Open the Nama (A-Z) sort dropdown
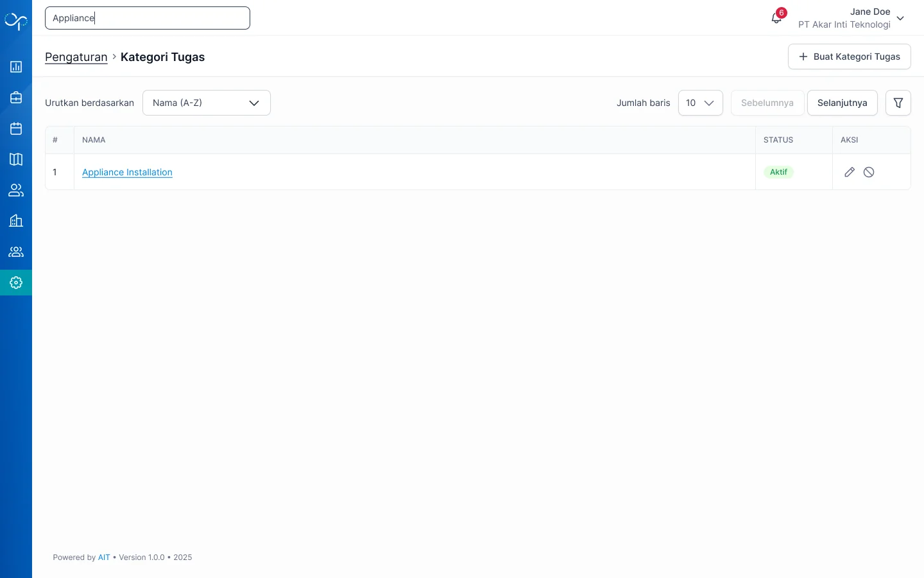Image resolution: width=924 pixels, height=578 pixels. [207, 103]
